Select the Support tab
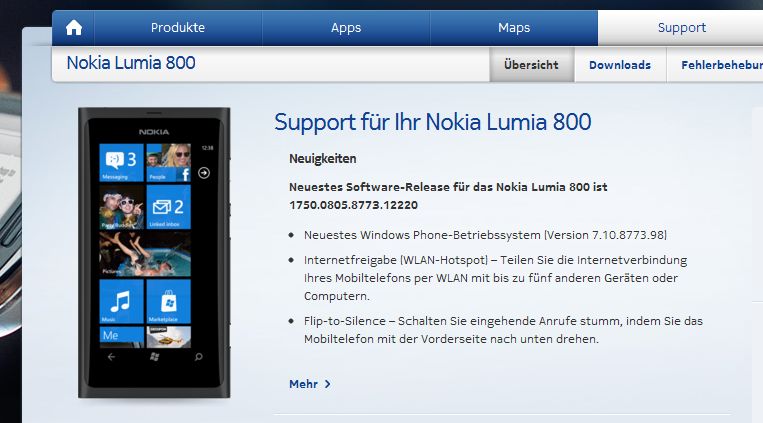The width and height of the screenshot is (763, 423). (681, 28)
